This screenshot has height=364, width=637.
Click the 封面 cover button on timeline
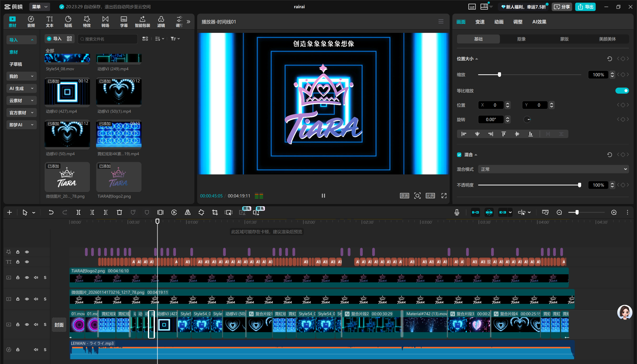click(x=59, y=325)
